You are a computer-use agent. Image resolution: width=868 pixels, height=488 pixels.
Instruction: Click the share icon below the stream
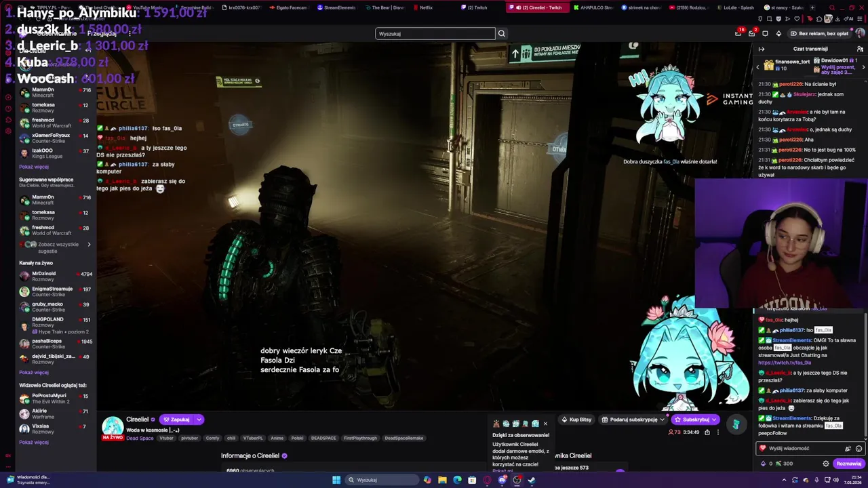tap(707, 432)
